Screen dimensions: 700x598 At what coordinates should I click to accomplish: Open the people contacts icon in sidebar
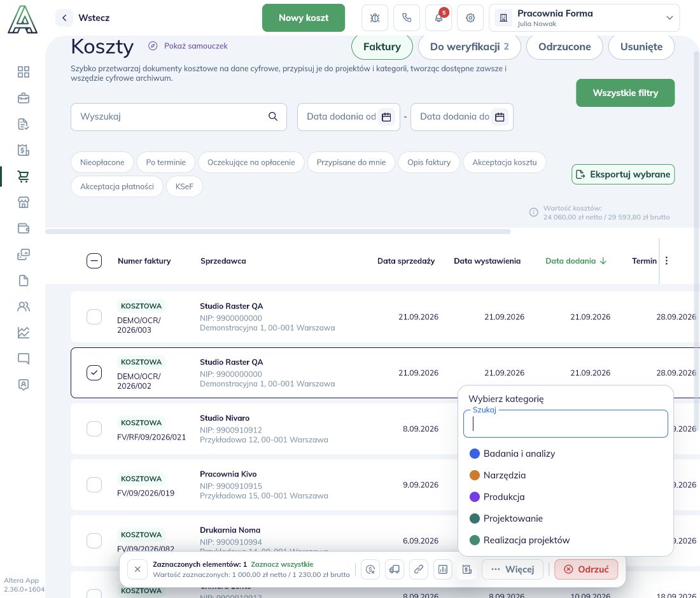coord(23,306)
